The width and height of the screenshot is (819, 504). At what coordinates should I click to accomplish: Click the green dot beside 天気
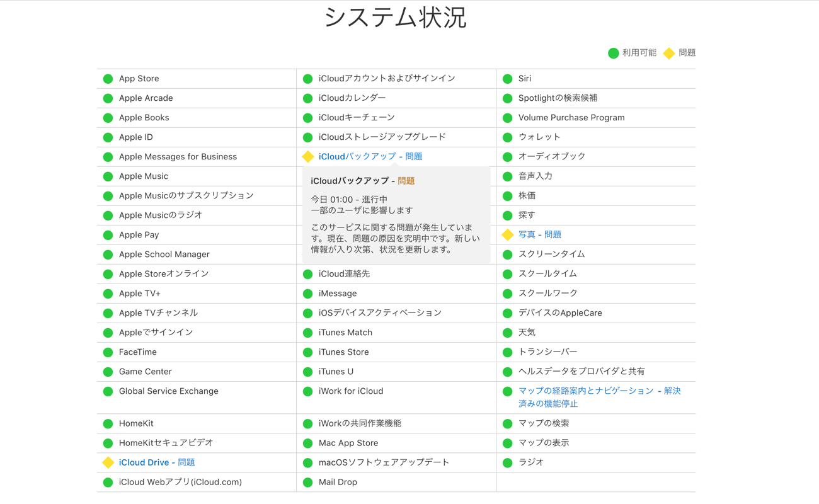[508, 333]
